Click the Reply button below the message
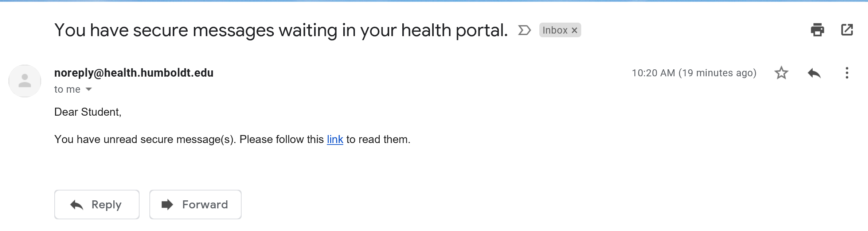The height and width of the screenshot is (231, 868). click(97, 204)
